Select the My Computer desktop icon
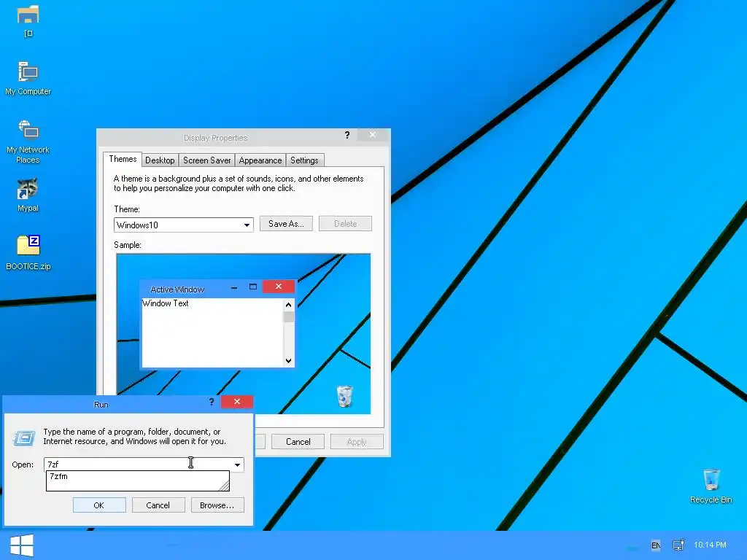 [28, 72]
